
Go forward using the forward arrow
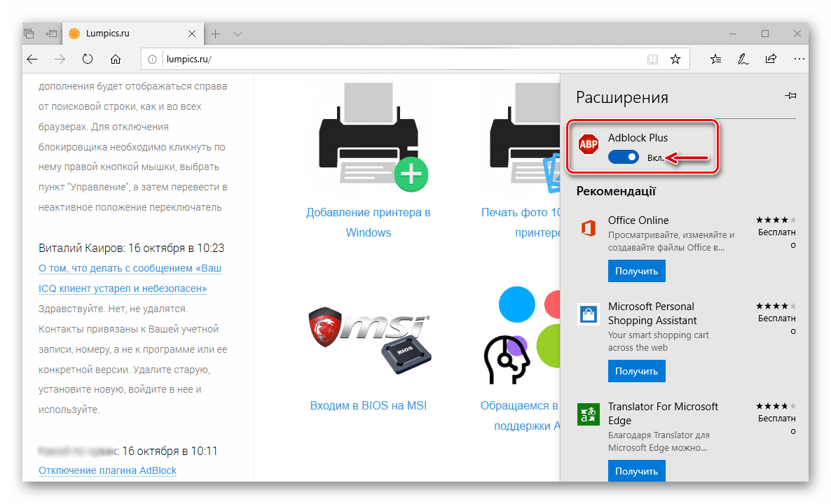[x=60, y=59]
